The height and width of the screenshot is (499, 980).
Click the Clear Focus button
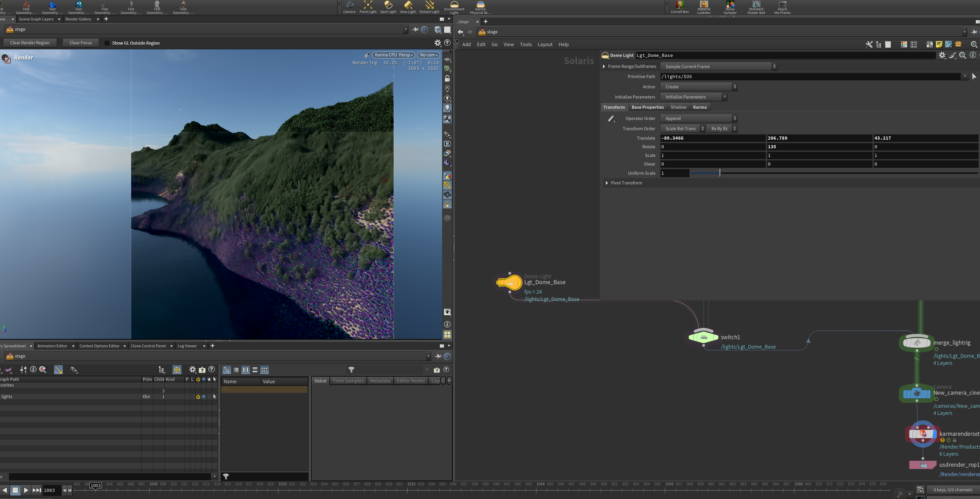click(81, 43)
